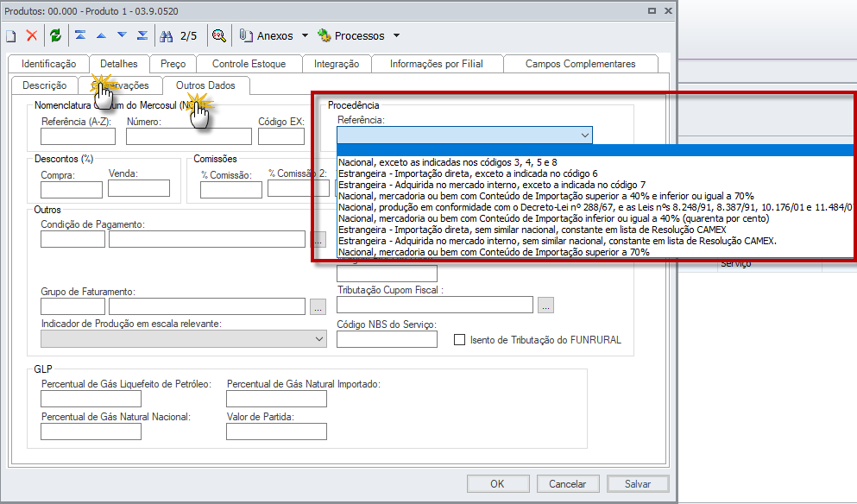
Task: Click the SQL magnifier query icon
Action: (x=219, y=36)
